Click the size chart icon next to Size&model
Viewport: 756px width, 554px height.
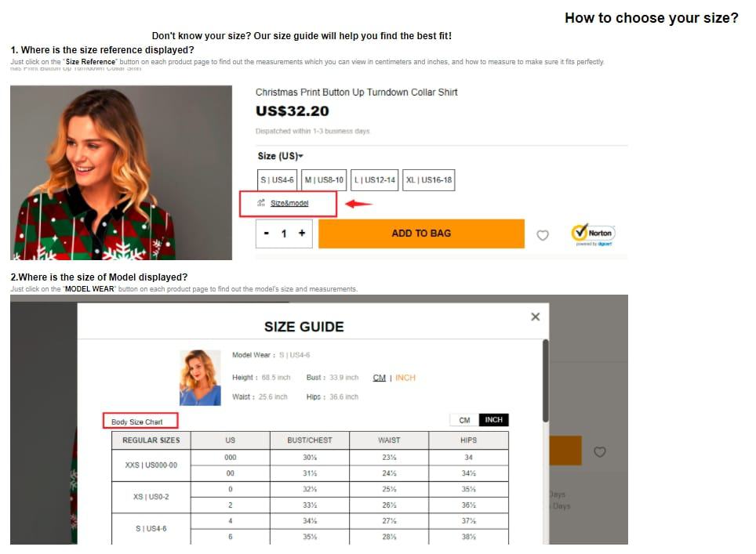[261, 203]
